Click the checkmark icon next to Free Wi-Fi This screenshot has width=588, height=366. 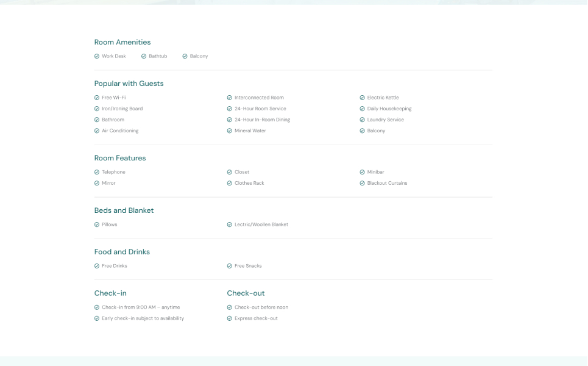point(97,97)
